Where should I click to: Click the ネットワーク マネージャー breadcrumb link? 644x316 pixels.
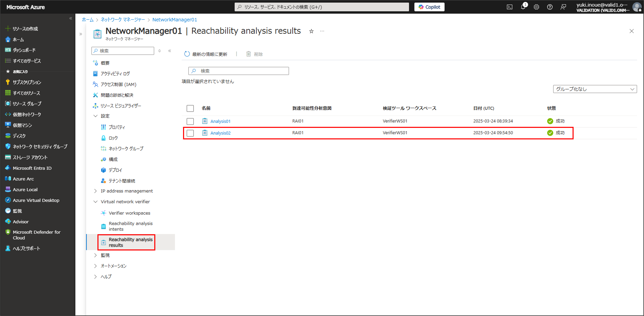pyautogui.click(x=123, y=20)
